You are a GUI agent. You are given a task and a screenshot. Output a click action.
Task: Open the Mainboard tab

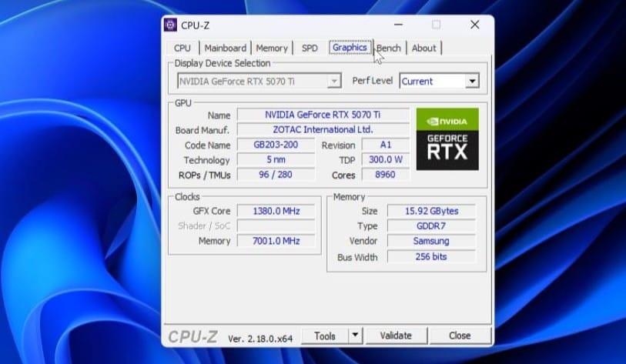tap(225, 48)
